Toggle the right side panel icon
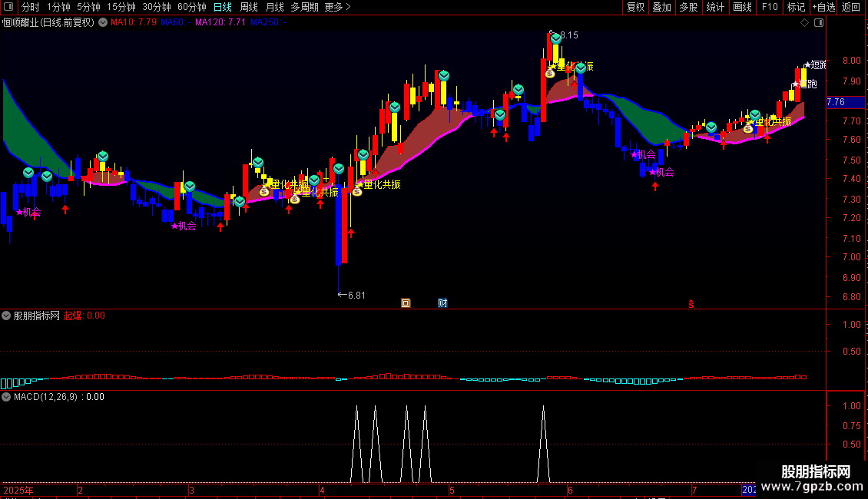 (819, 23)
